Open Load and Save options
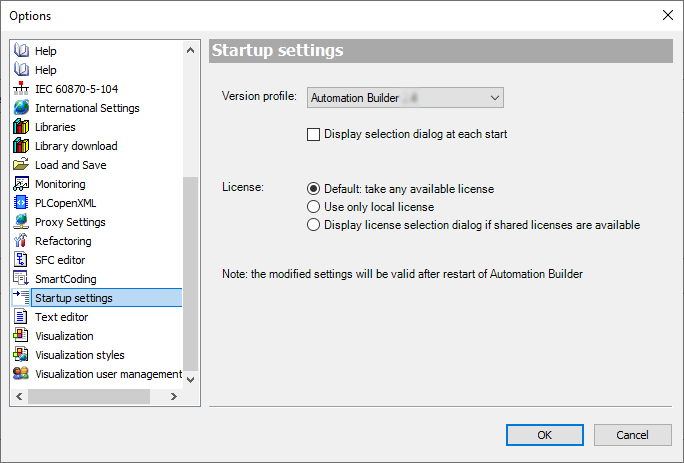Screen dimensions: 684x463 pos(71,165)
